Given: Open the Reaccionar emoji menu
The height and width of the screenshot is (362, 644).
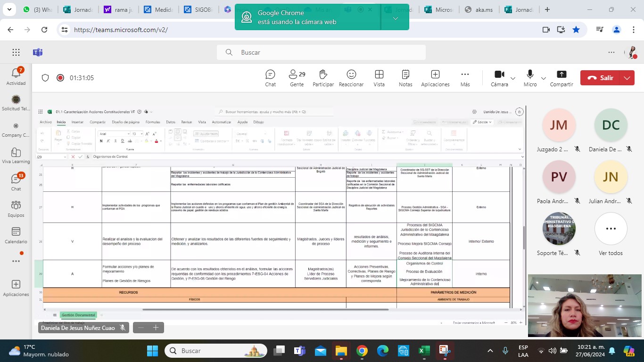Looking at the screenshot, I should tap(351, 78).
